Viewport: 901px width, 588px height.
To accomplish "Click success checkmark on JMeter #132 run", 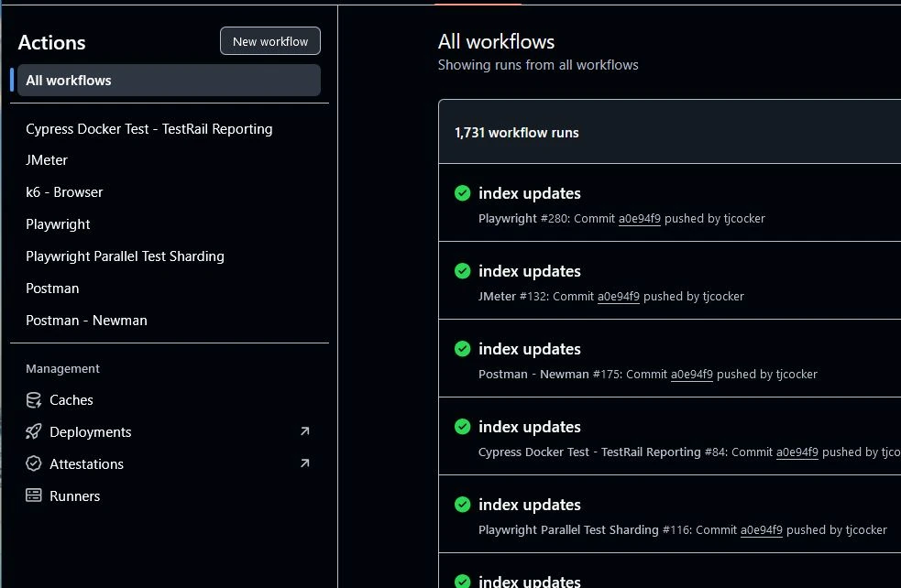I will coord(463,271).
